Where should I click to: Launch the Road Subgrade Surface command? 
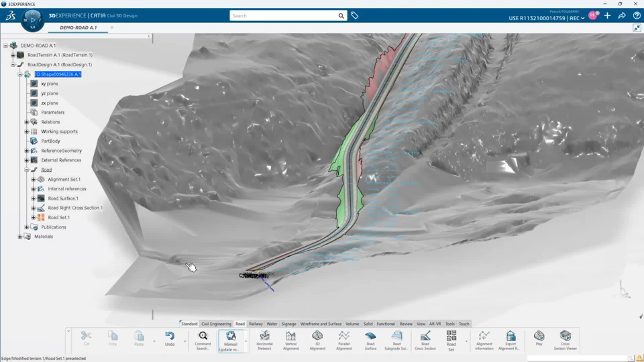click(x=396, y=341)
